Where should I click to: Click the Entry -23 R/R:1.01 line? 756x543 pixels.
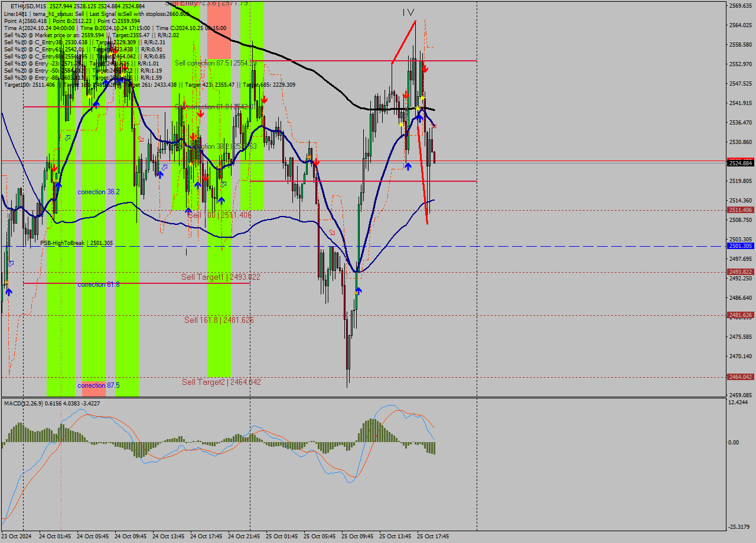click(82, 63)
